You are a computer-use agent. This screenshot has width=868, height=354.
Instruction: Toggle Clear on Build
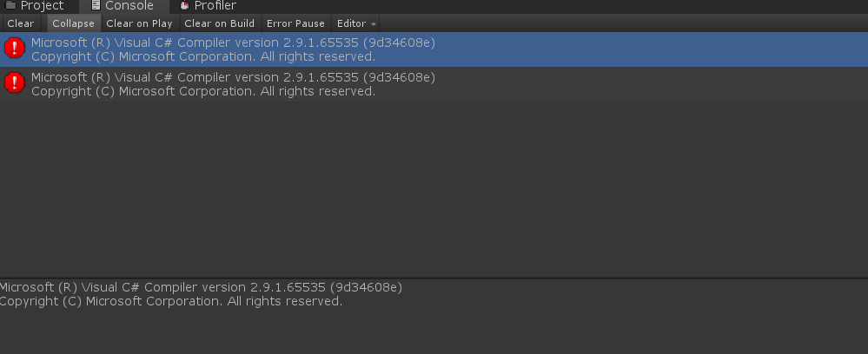point(219,23)
